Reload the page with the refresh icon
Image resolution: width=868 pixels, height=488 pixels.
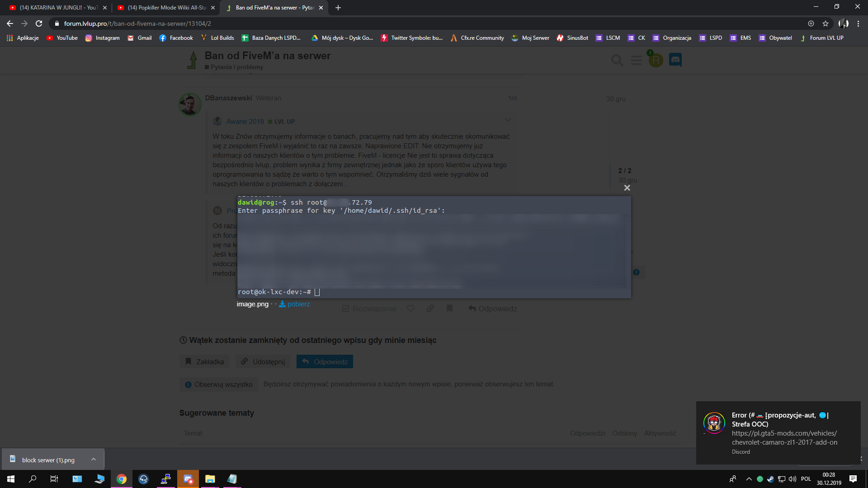(39, 23)
